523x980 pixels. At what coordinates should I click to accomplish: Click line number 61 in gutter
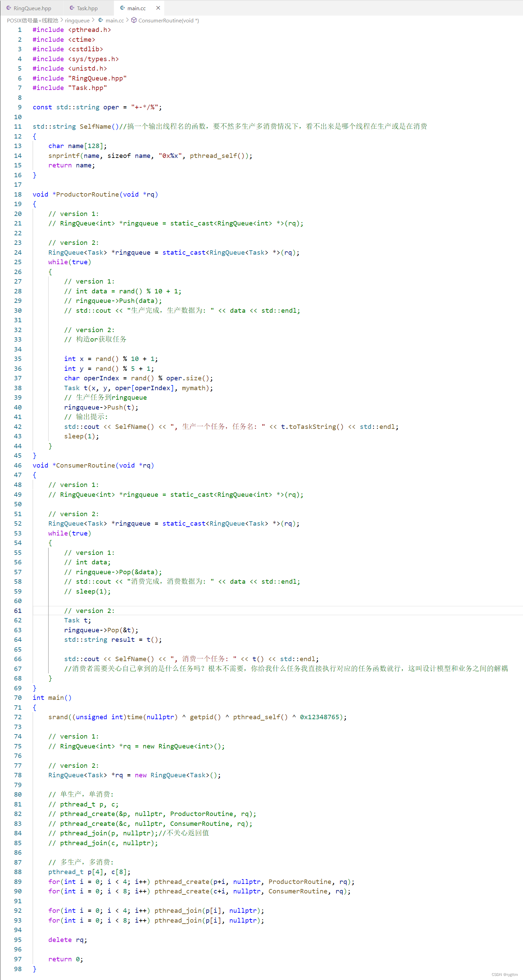coord(18,611)
